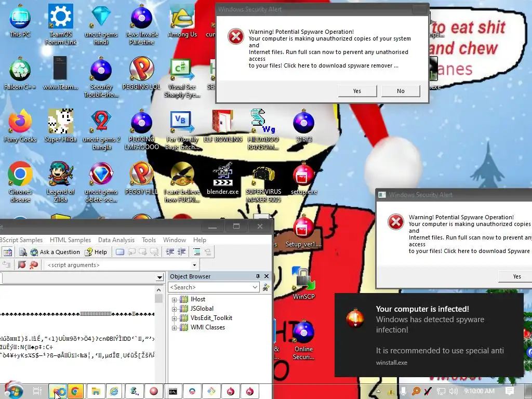Open the Help menu in menu bar
Viewport: 532px width, 399px height.
point(199,240)
